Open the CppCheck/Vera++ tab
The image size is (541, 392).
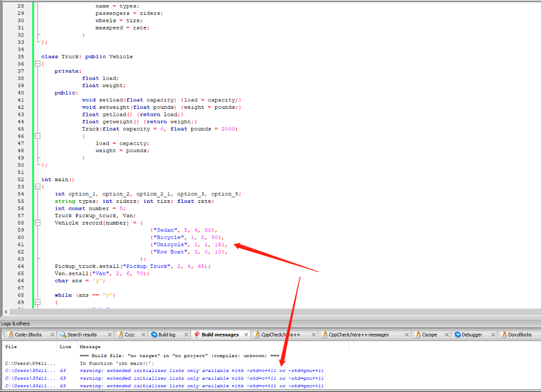pos(281,334)
